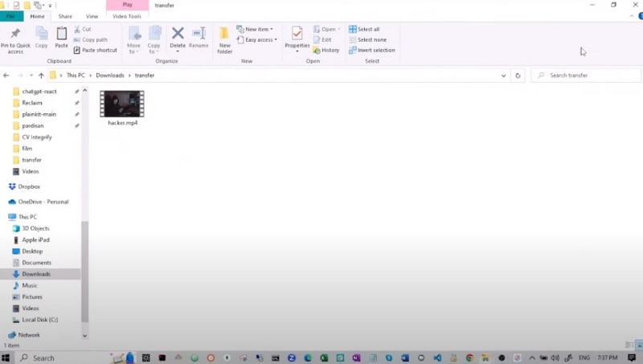Switch to the Share ribbon tab
This screenshot has width=643, height=364.
(x=65, y=16)
